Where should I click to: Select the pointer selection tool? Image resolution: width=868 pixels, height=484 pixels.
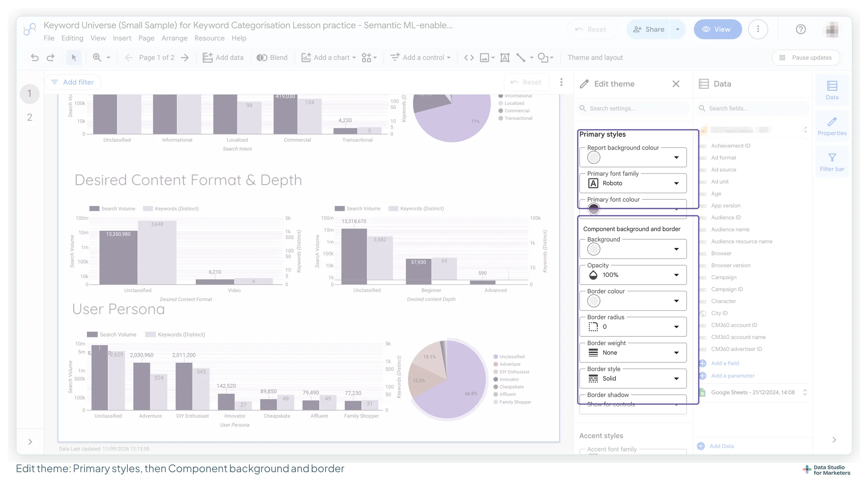pos(74,58)
